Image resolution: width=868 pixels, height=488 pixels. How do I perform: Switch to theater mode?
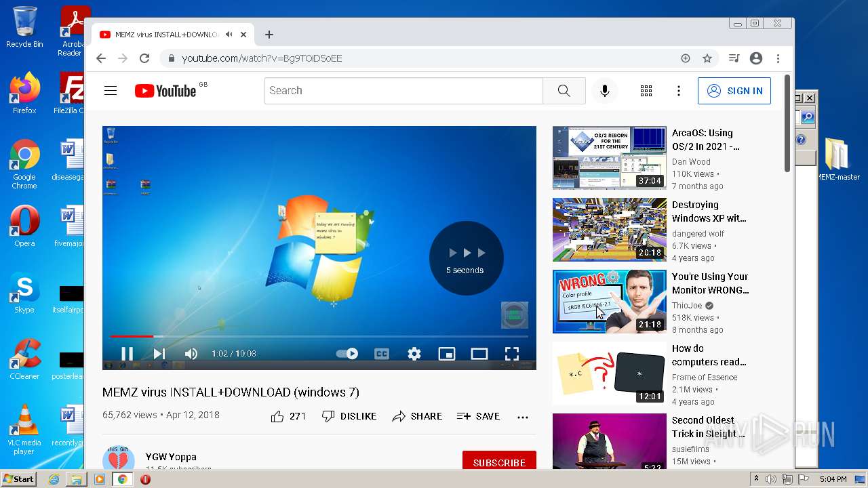click(x=479, y=353)
